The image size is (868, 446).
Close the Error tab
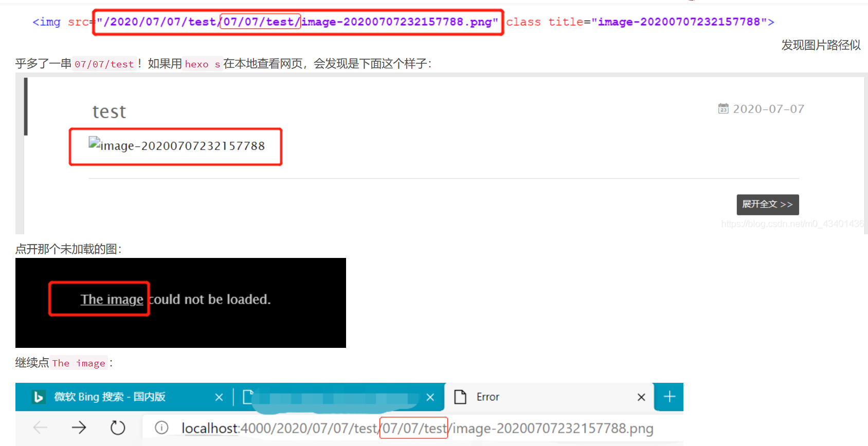641,397
